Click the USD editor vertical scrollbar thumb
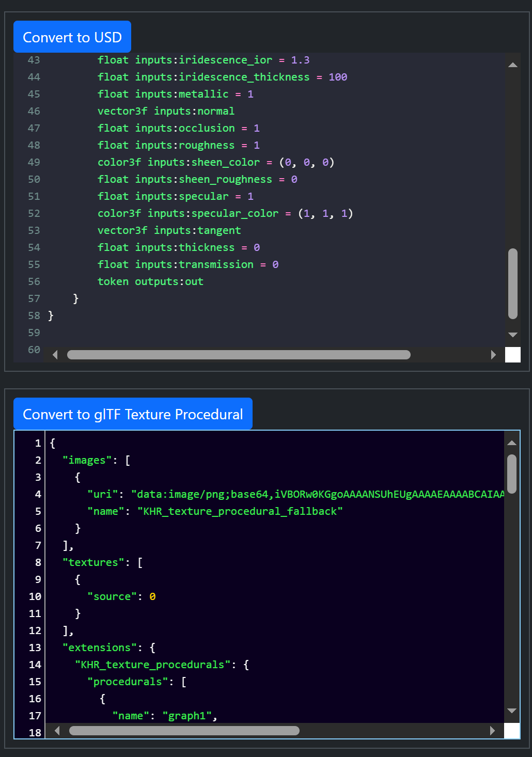532x757 pixels. pos(512,284)
